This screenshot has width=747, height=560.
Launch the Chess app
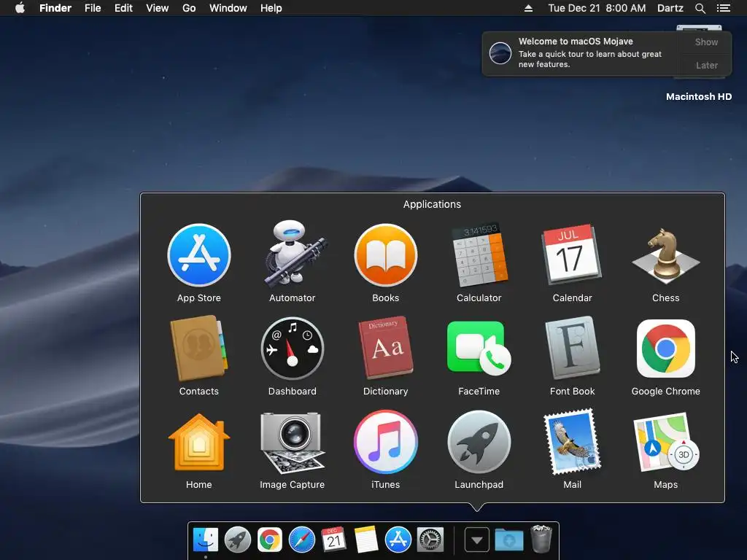tap(665, 255)
